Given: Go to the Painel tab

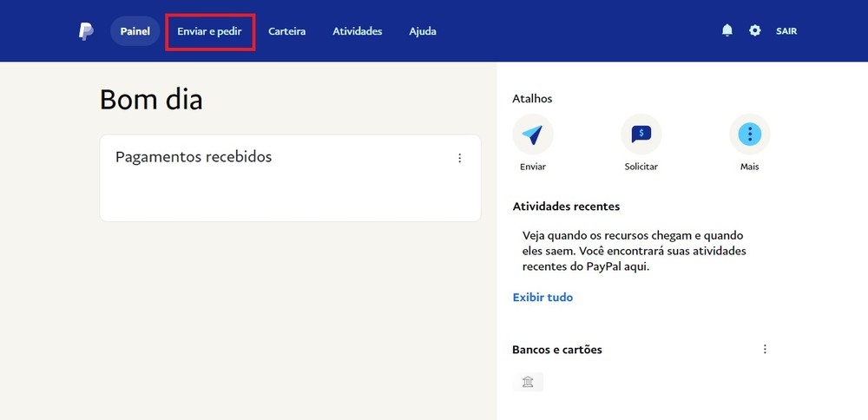Looking at the screenshot, I should (135, 31).
